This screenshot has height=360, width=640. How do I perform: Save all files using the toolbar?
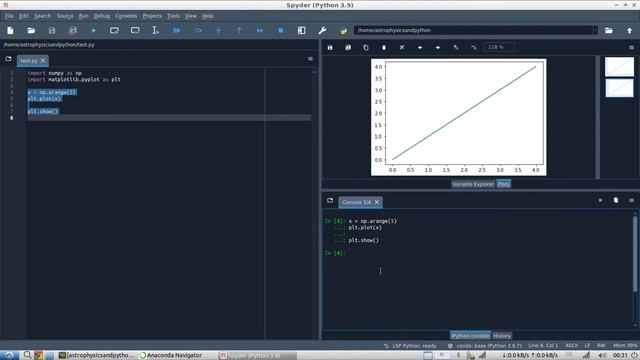(x=73, y=31)
